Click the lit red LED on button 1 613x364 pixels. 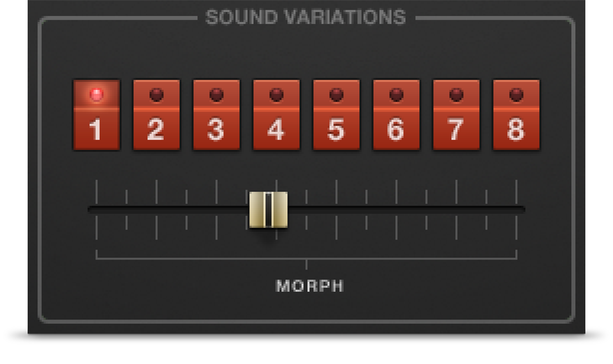[97, 95]
